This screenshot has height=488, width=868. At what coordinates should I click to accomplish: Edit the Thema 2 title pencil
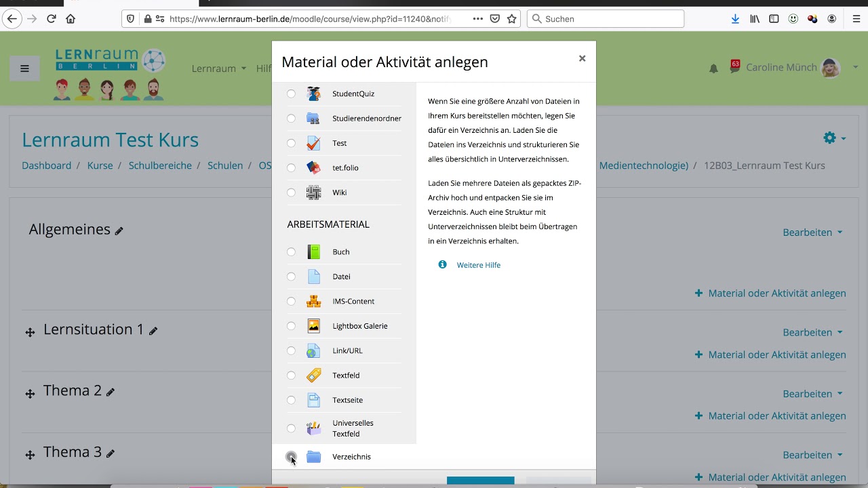(111, 392)
